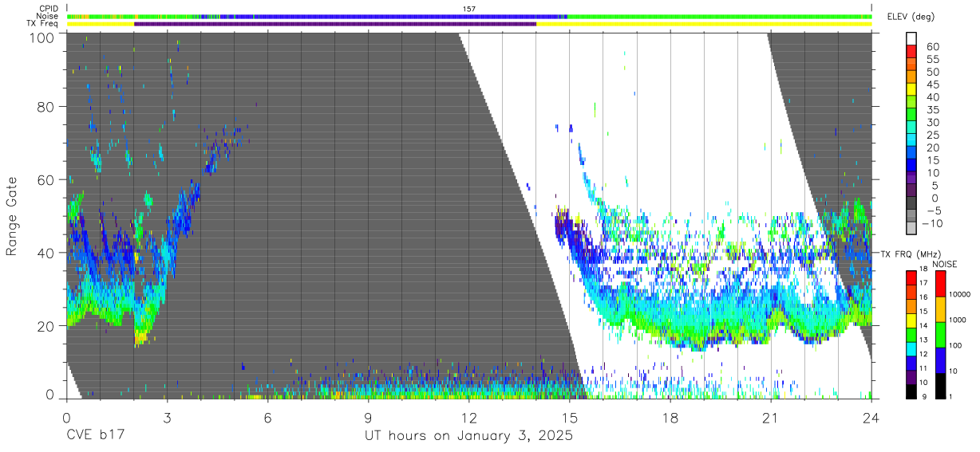Click the blue segment of the NOISE colorbar
Image resolution: width=980 pixels, height=452 pixels.
pos(940,360)
